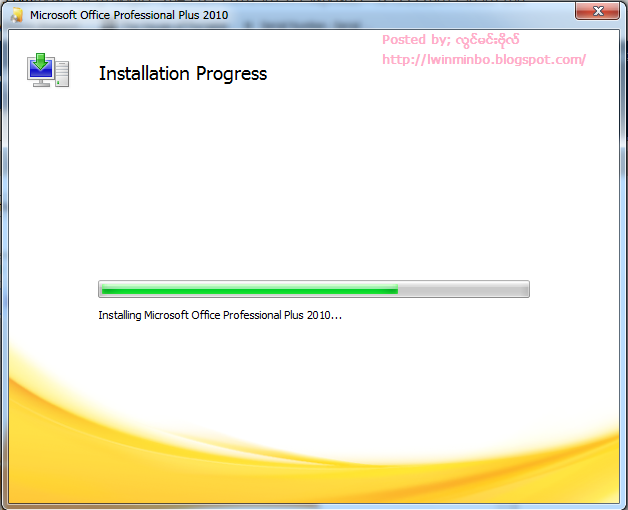Click 'Installing Microsoft Office Professional Plus 2010...' status text
Screen dimensions: 628x510
(x=220, y=315)
